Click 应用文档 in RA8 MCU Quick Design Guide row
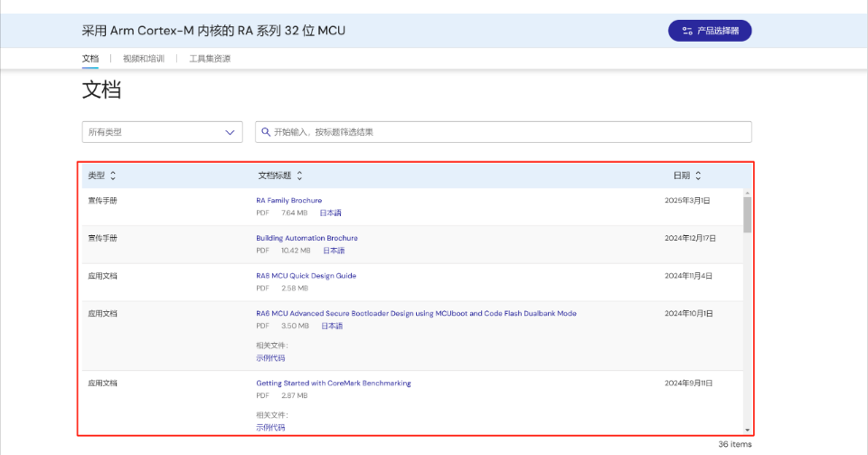 tap(102, 276)
